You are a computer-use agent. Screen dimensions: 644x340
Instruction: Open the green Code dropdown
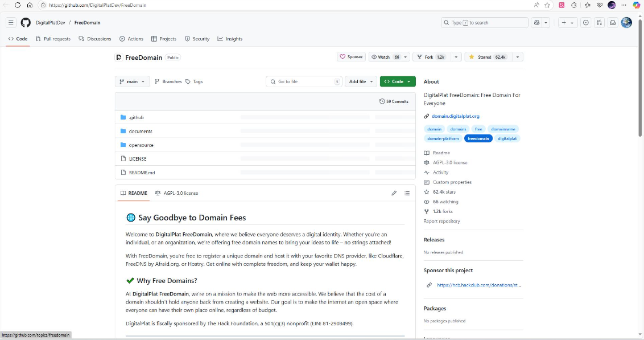coord(398,81)
